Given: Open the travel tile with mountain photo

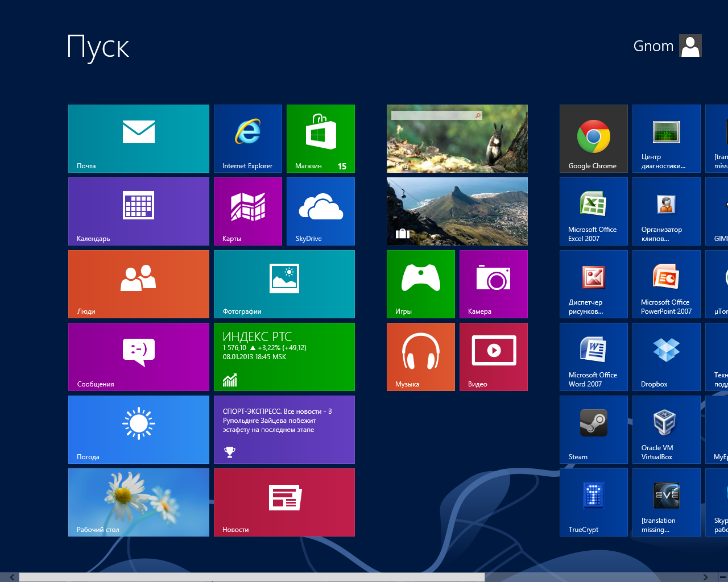Looking at the screenshot, I should tap(457, 211).
